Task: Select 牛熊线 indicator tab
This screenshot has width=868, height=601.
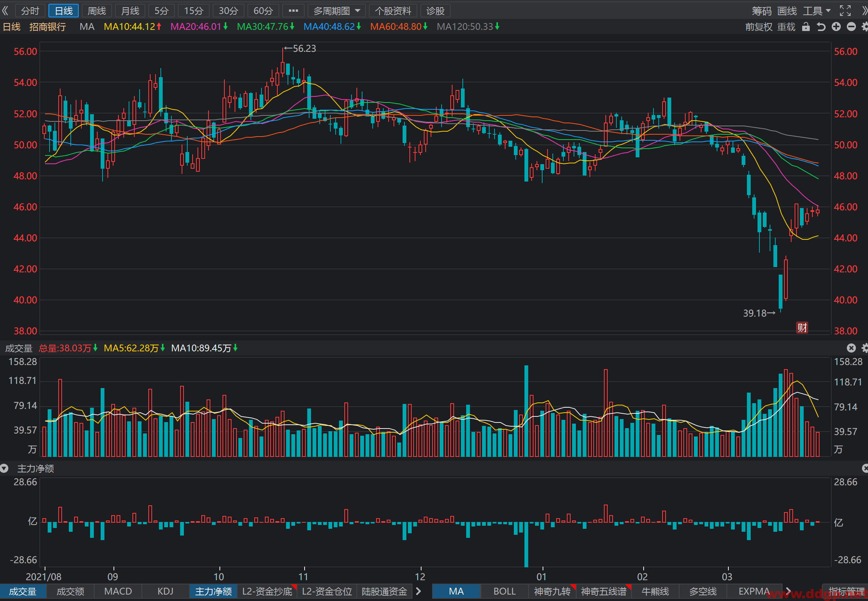Action: [x=655, y=591]
